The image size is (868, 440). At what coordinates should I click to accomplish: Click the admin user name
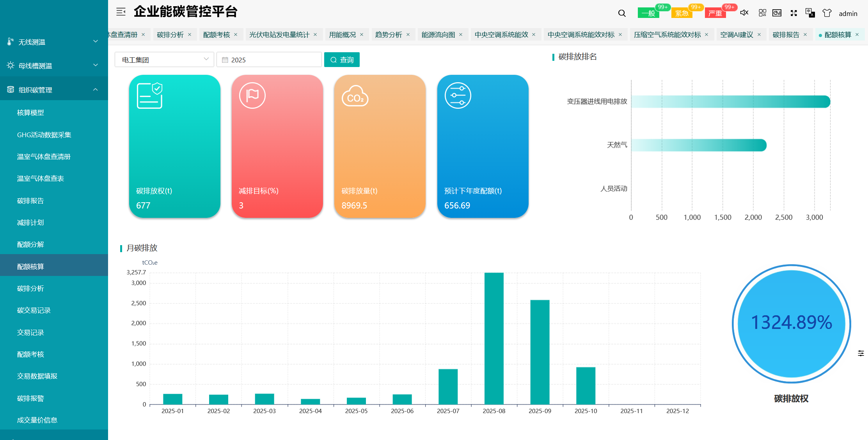click(848, 14)
